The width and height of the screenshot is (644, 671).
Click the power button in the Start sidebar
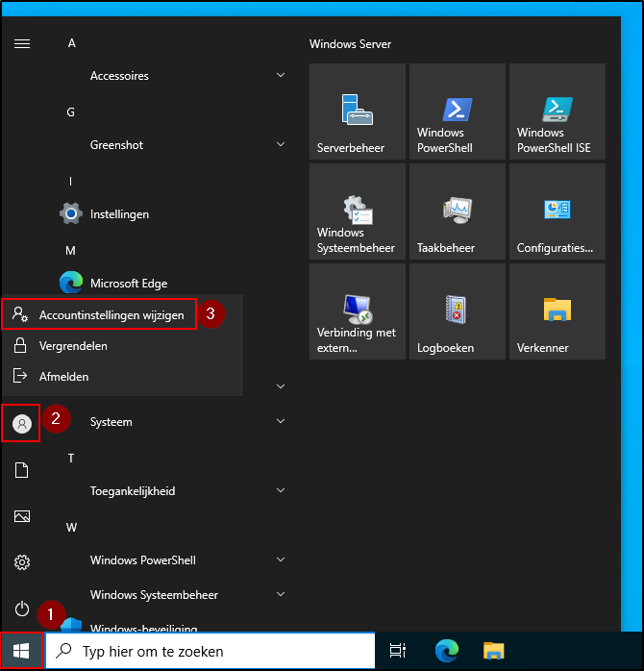[22, 609]
